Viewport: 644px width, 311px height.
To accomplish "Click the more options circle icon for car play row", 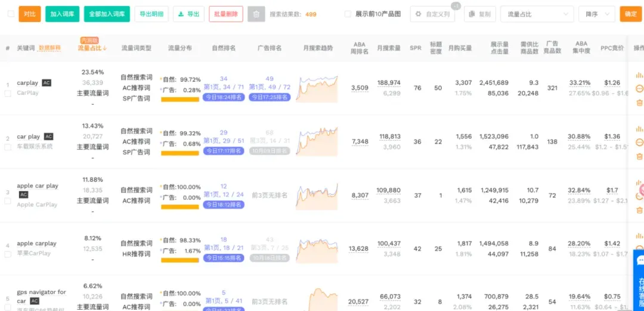I will [639, 142].
